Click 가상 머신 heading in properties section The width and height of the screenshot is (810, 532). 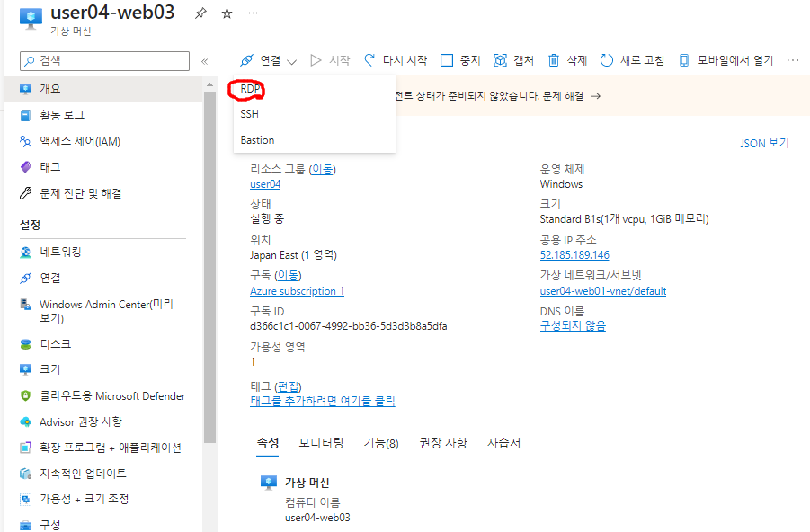point(307,483)
